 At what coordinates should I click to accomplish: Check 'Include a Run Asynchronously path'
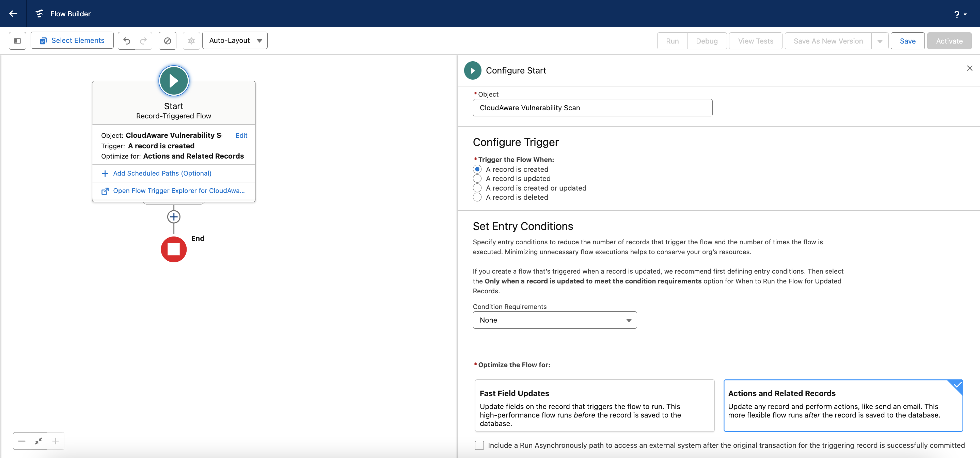coord(479,445)
